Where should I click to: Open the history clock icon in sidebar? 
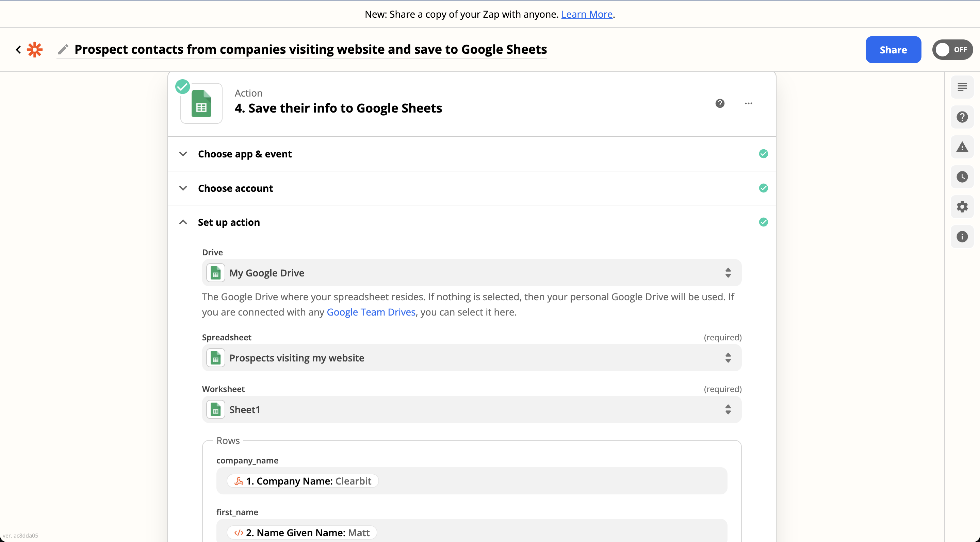pos(962,177)
